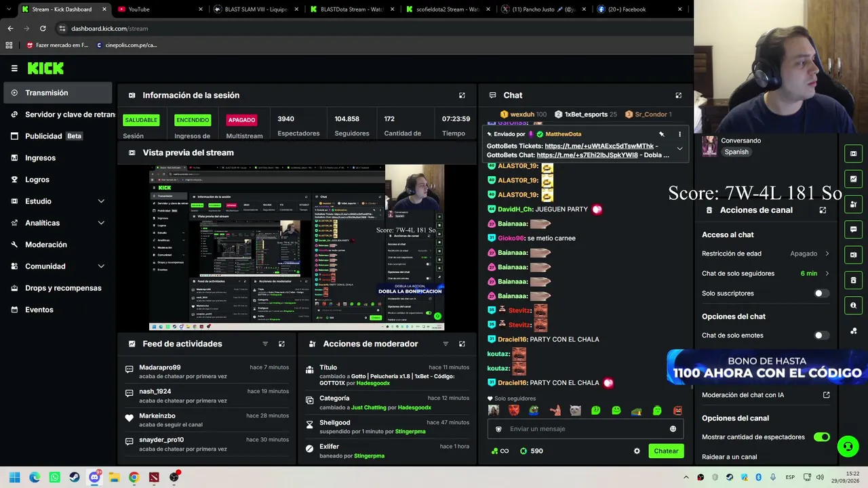The height and width of the screenshot is (488, 868).
Task: Open WhatsApp from the Windows taskbar
Action: click(55, 478)
